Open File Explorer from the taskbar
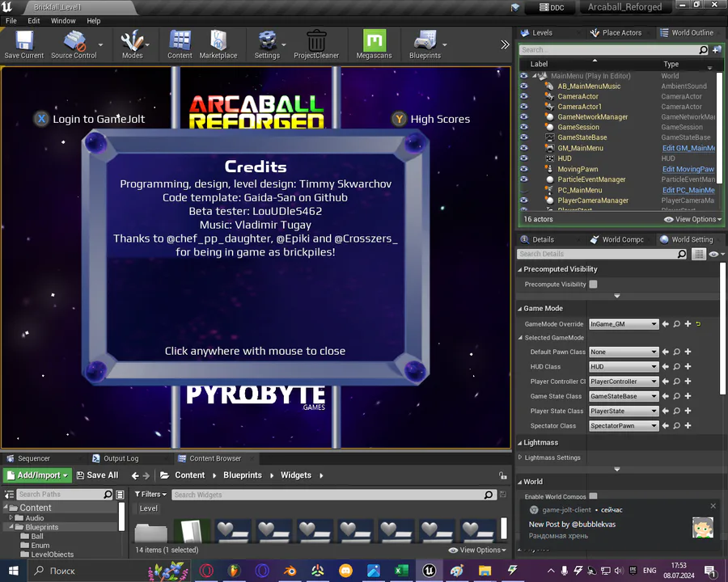 point(485,571)
